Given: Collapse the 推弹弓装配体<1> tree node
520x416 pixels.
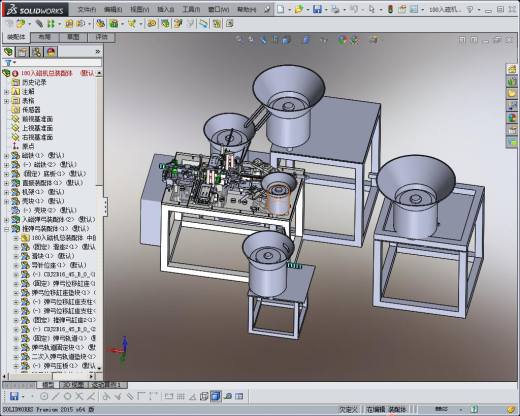Looking at the screenshot, I should (x=6, y=229).
